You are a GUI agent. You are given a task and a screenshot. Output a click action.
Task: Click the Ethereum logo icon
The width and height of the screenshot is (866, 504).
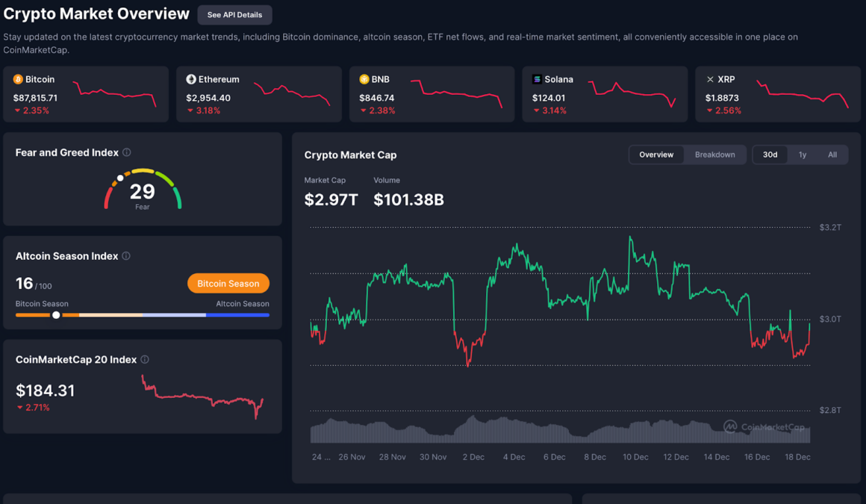pyautogui.click(x=191, y=80)
